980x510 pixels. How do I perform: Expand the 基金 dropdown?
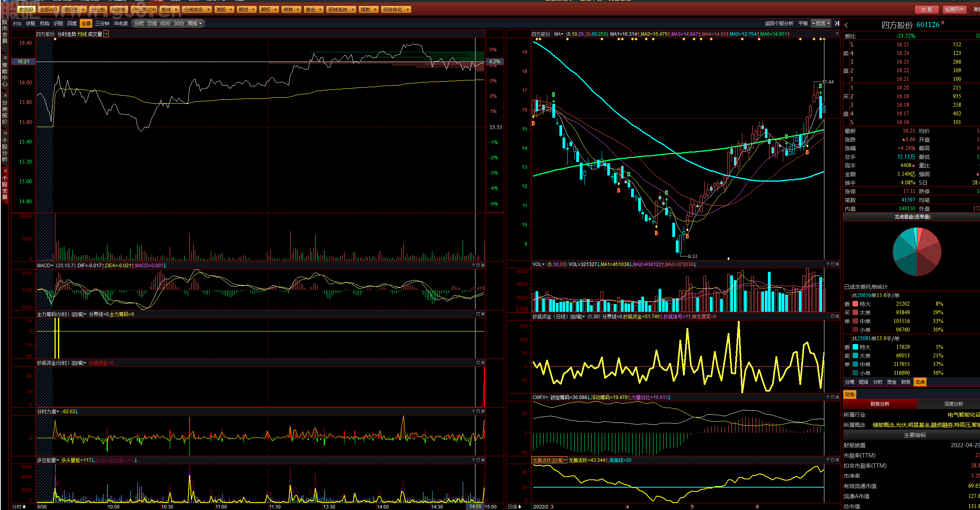320,9
